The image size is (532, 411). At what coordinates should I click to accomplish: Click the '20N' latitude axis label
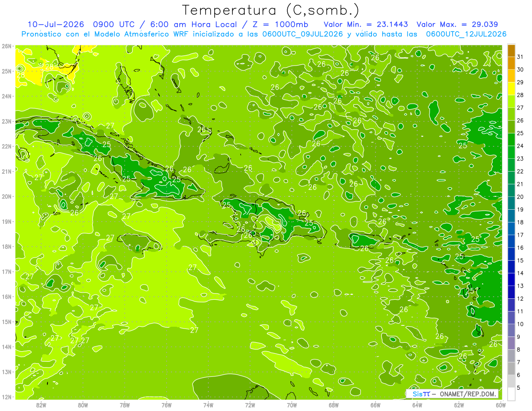(x=7, y=196)
